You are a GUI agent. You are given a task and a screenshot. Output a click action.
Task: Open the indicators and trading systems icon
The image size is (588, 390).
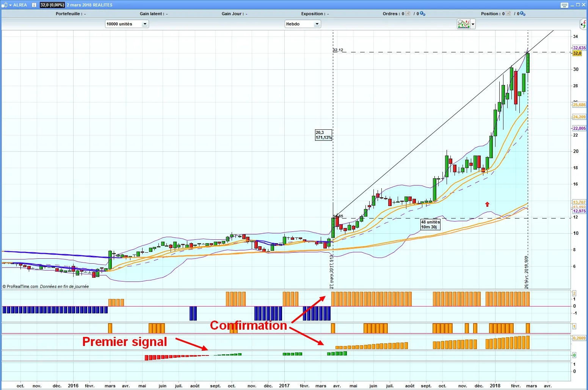(463, 24)
